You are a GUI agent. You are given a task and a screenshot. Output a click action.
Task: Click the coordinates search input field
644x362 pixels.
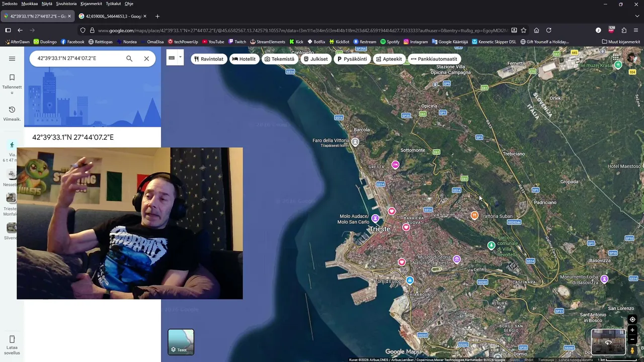pos(78,58)
